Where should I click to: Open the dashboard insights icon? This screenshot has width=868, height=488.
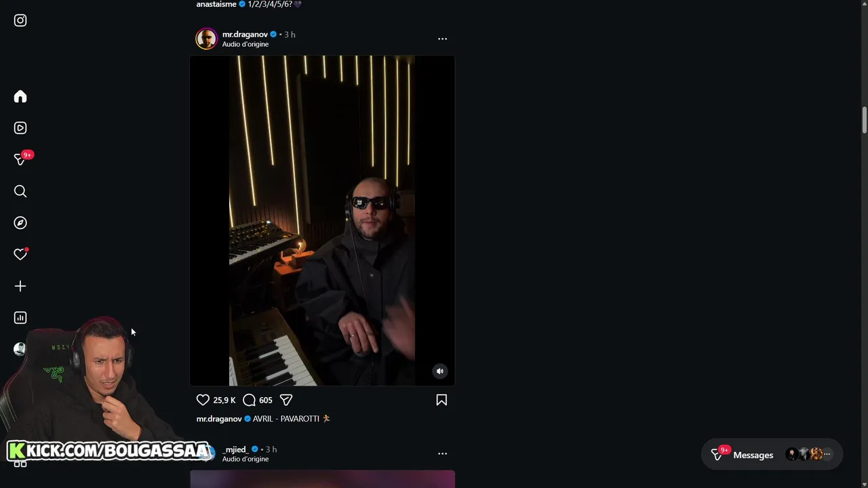pyautogui.click(x=20, y=318)
